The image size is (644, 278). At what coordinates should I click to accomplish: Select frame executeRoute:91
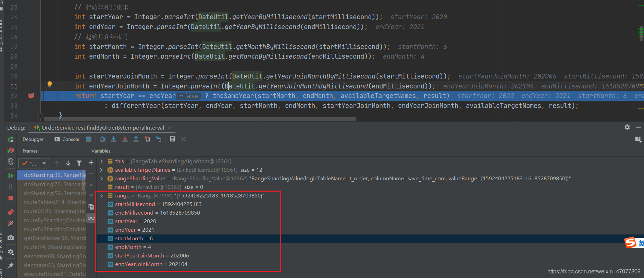pyautogui.click(x=51, y=274)
